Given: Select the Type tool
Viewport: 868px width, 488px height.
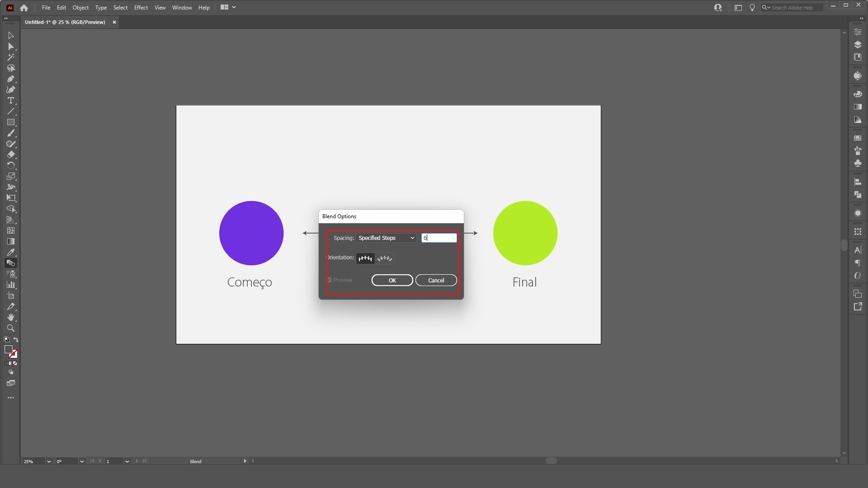Looking at the screenshot, I should point(11,101).
